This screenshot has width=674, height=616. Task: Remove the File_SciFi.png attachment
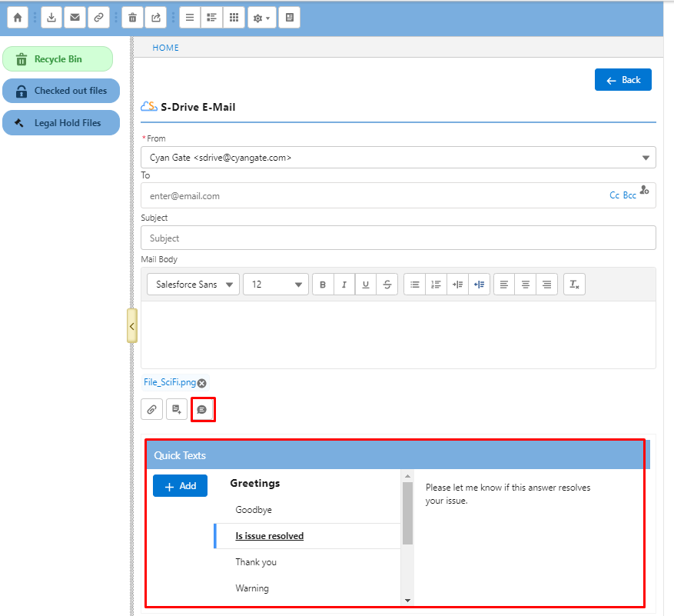[x=201, y=383]
